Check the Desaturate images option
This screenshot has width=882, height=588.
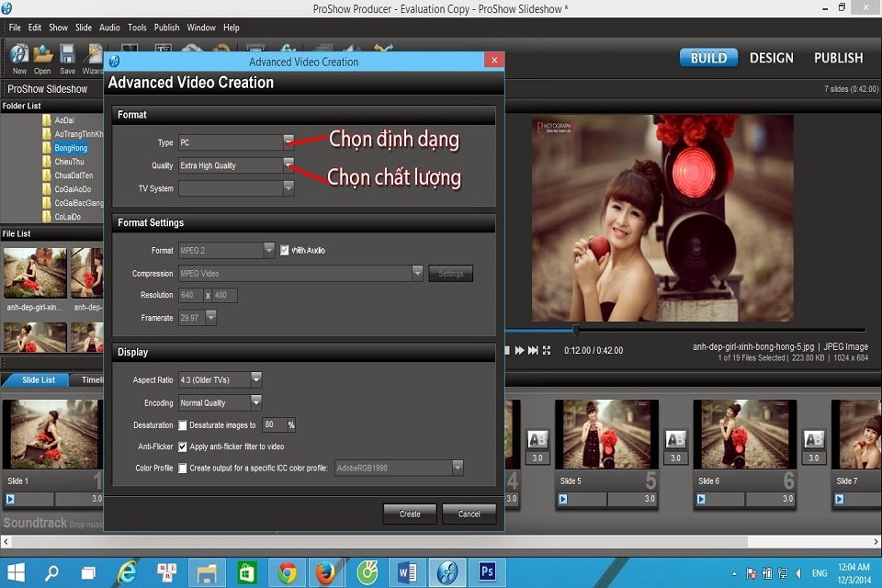182,424
